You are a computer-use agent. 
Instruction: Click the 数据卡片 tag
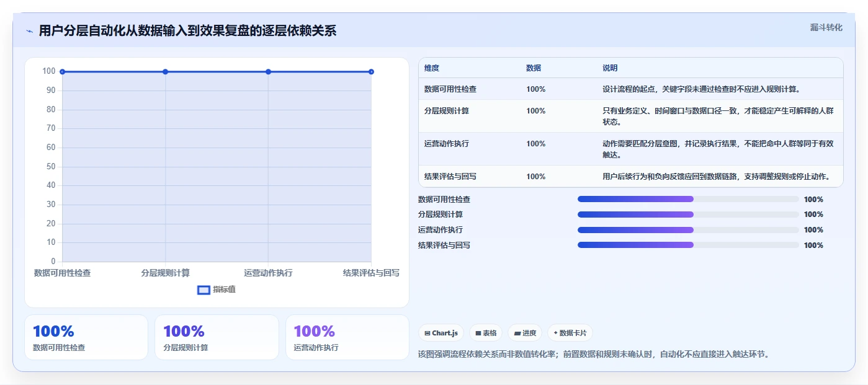click(570, 333)
